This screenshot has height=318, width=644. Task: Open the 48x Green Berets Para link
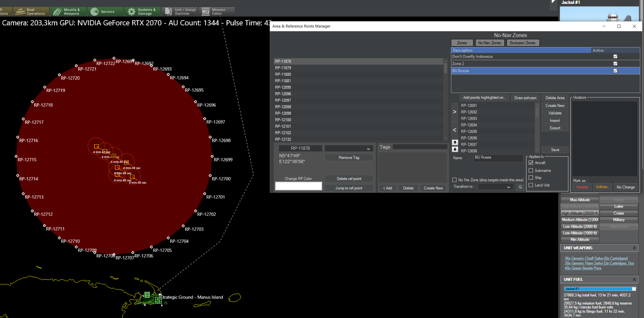[583, 268]
